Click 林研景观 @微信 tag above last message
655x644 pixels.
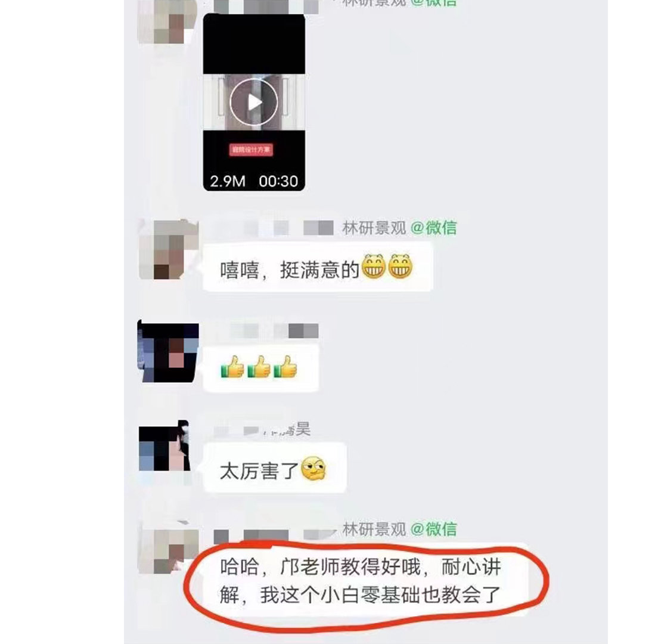coord(399,529)
